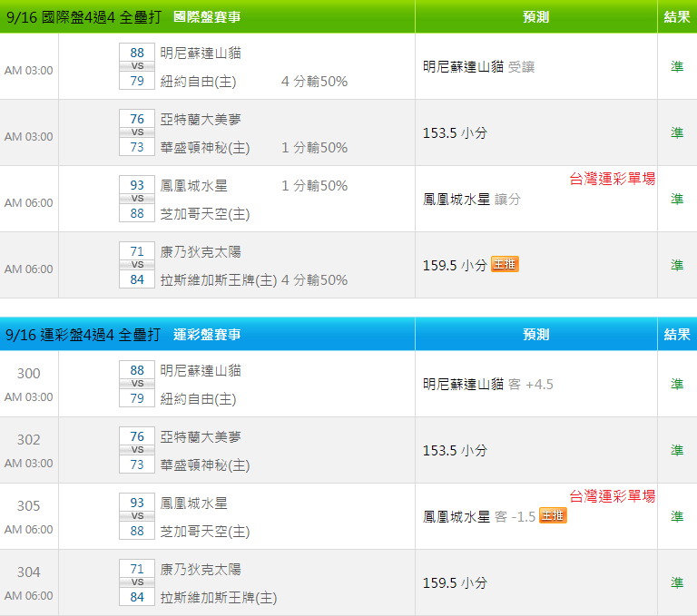The image size is (697, 616).
Task: Click the 主推 badge beside 159.5 小分
Action: [505, 264]
